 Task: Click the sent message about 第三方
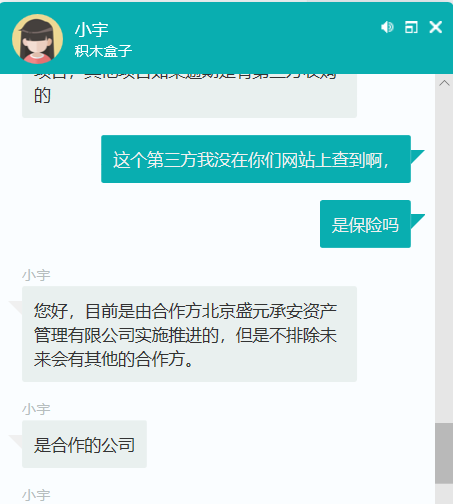pos(256,159)
